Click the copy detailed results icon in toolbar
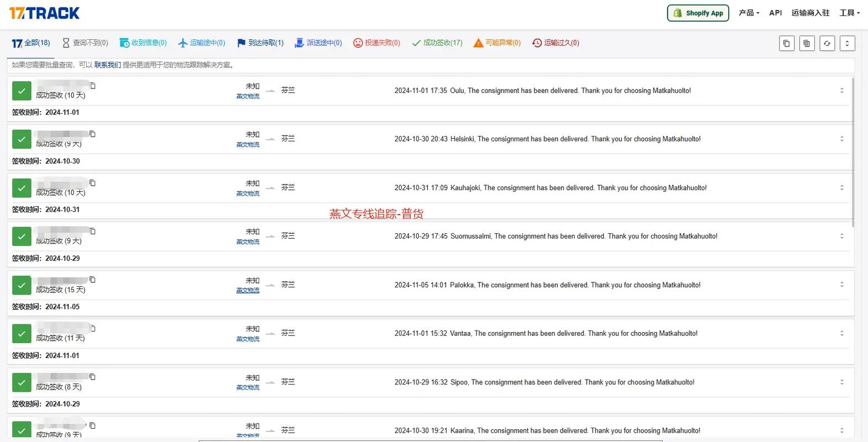Screen dimensions: 868x442 pos(807,43)
